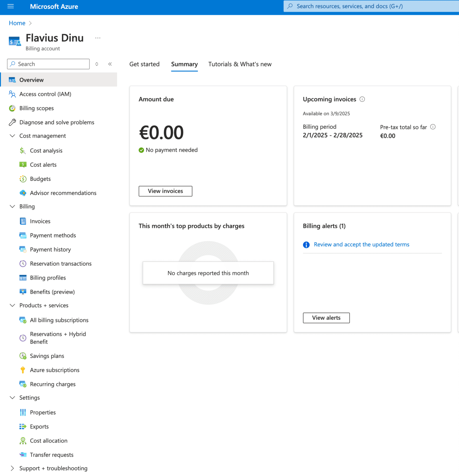Click in the sidebar Search box

coord(48,64)
